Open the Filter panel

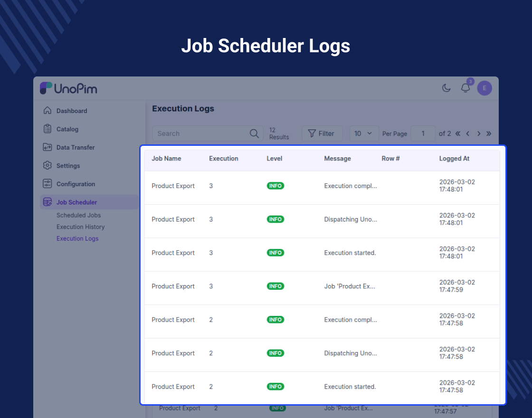[322, 133]
